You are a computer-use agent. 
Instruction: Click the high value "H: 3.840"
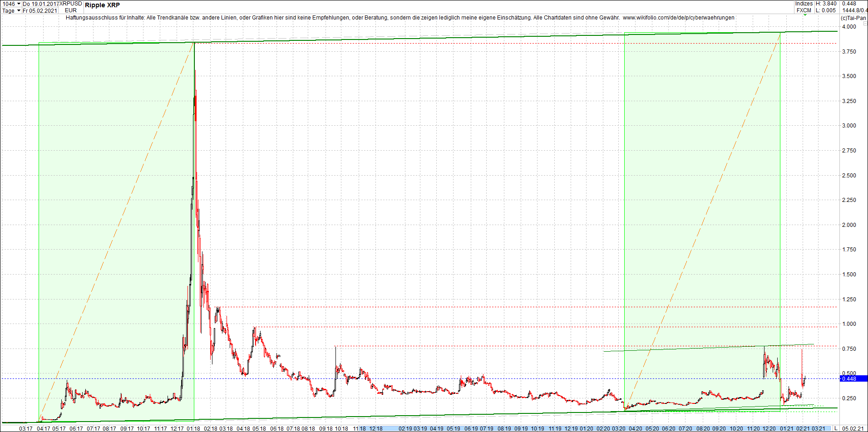pos(826,4)
